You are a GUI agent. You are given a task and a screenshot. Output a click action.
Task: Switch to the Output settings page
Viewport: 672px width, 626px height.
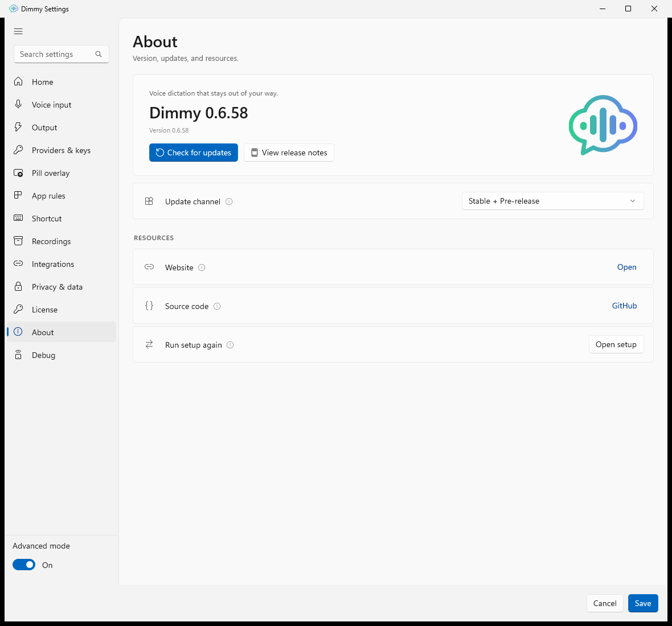62,127
